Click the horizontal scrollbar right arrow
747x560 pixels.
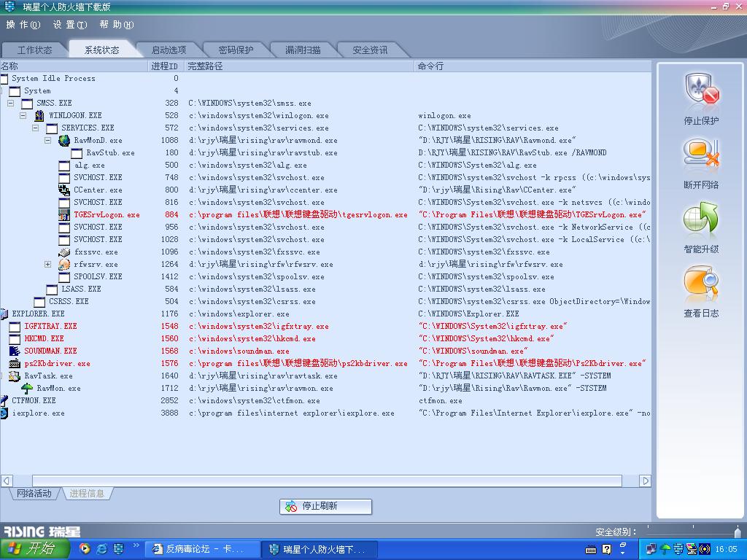click(x=645, y=481)
